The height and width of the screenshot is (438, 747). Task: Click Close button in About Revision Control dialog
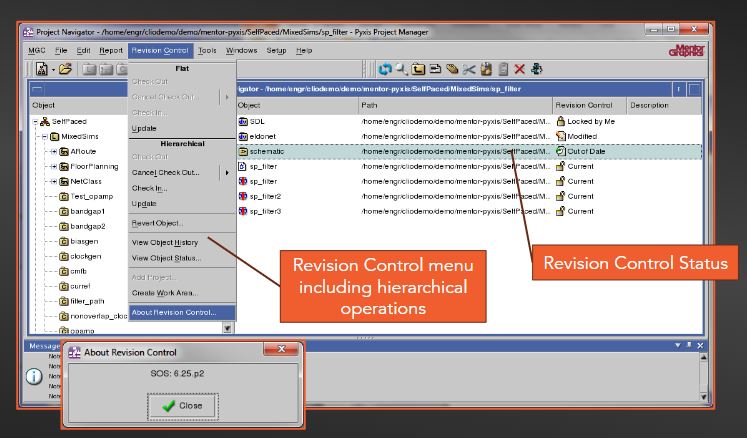click(x=182, y=406)
